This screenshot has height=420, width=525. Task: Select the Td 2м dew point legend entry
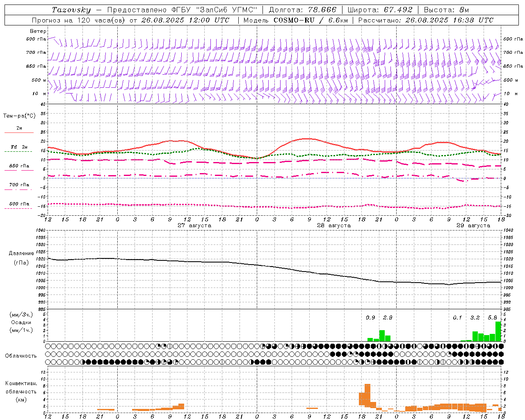click(x=19, y=147)
